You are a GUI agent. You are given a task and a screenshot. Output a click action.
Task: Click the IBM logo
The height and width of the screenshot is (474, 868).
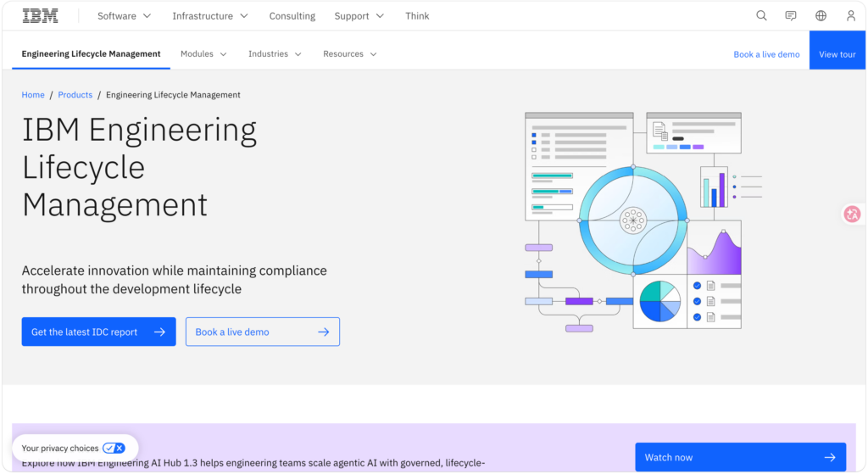pos(40,16)
